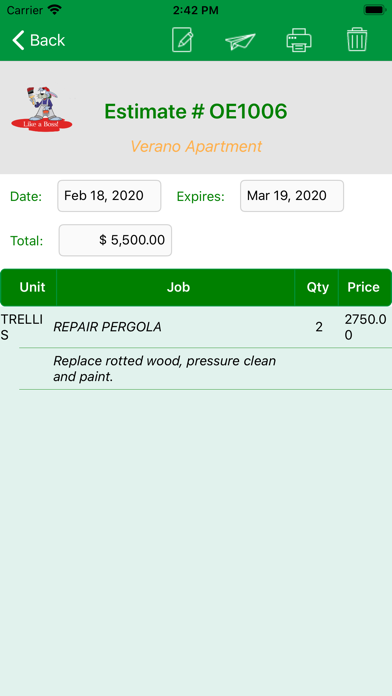This screenshot has width=392, height=696.
Task: Tap the 2750.00 price cell
Action: pyautogui.click(x=365, y=327)
